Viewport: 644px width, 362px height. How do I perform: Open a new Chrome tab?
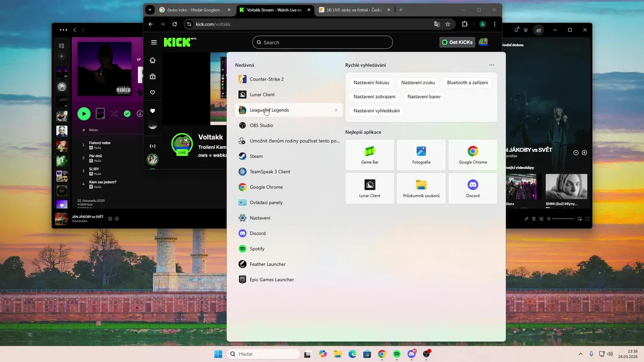(401, 10)
